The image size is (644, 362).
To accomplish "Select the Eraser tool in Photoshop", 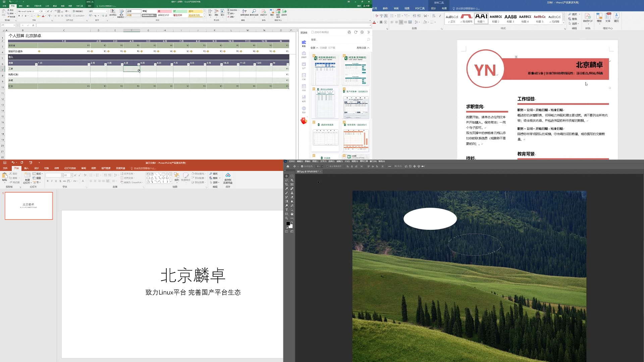I will tap(292, 197).
